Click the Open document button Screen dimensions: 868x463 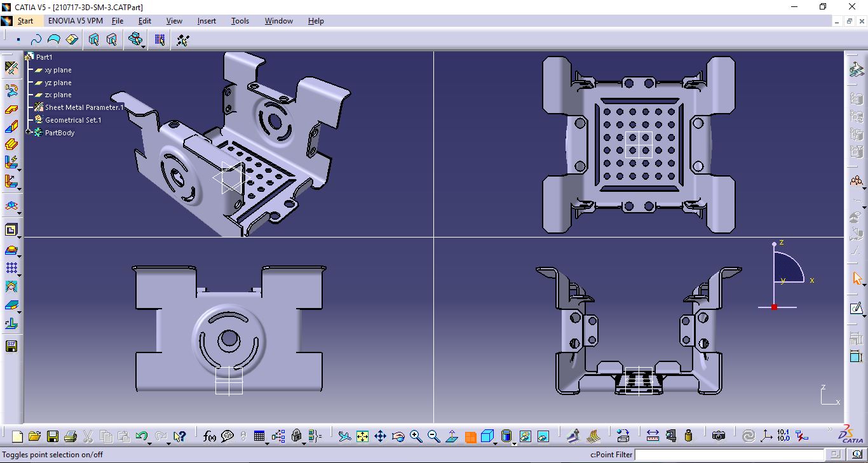(34, 436)
